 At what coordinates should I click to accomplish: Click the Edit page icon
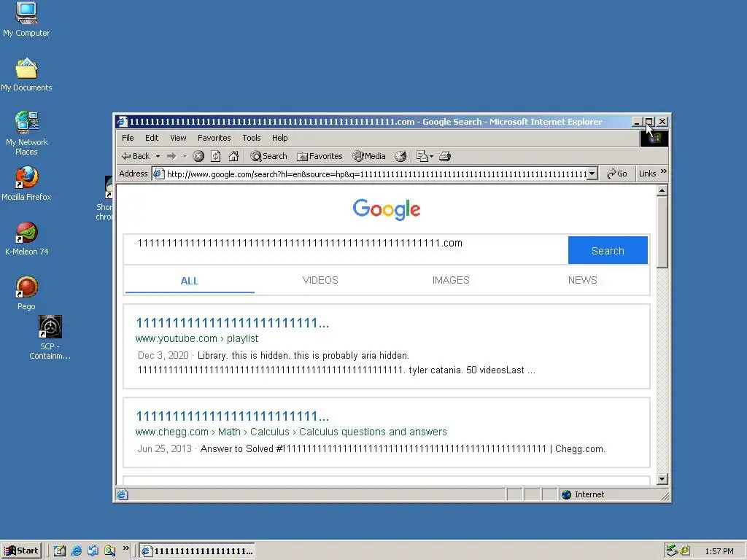coord(422,156)
